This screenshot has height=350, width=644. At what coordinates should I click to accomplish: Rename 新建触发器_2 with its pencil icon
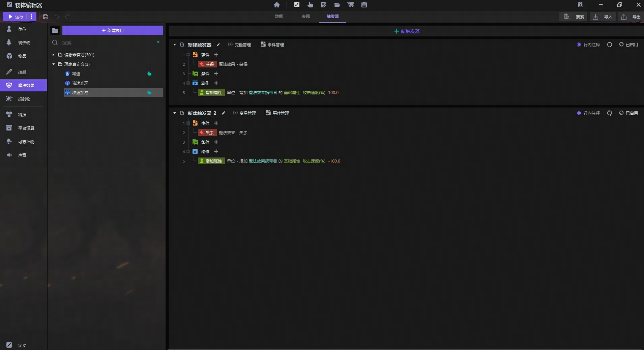223,113
